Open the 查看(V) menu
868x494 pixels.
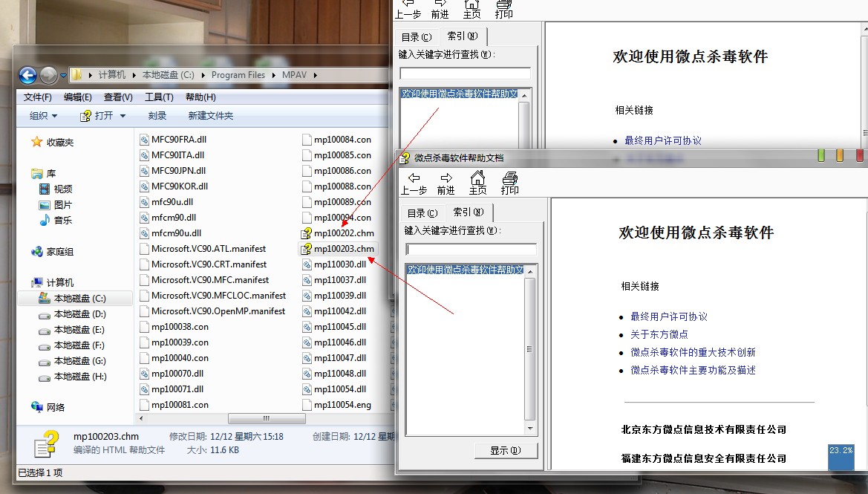click(x=119, y=97)
